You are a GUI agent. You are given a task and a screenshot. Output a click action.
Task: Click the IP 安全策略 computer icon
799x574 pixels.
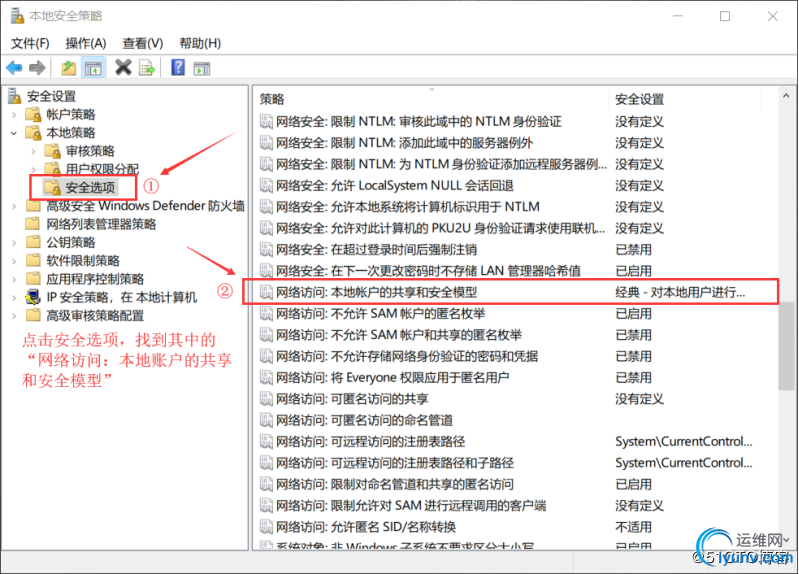click(x=33, y=297)
